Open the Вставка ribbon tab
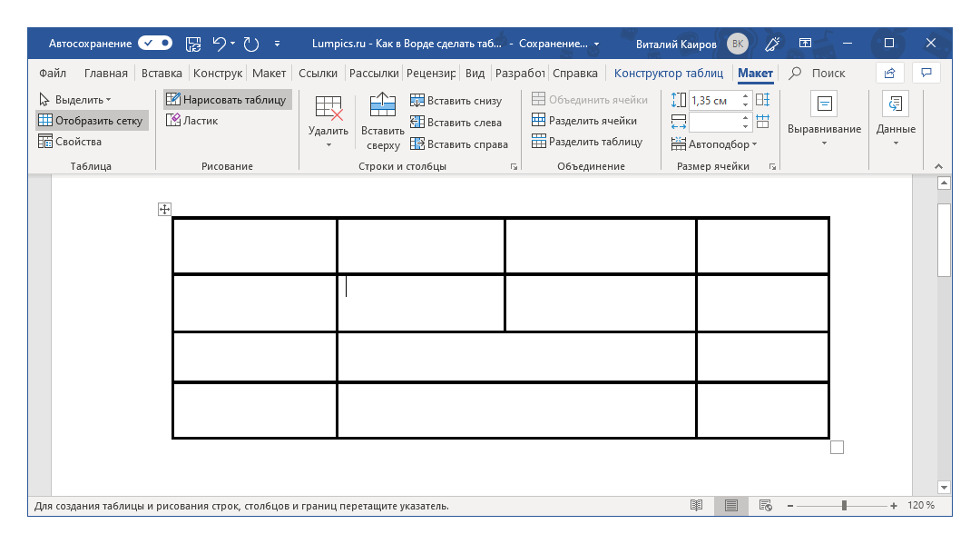 (x=162, y=74)
